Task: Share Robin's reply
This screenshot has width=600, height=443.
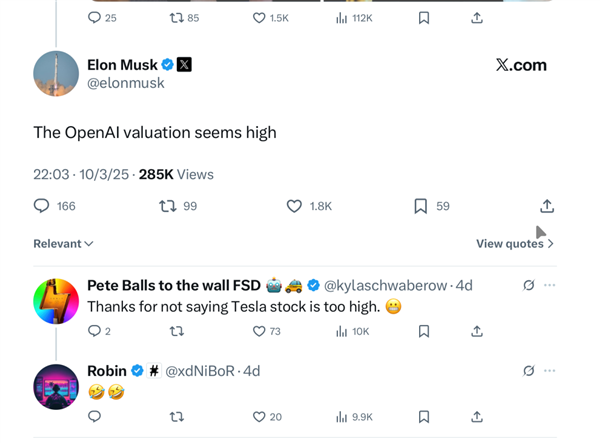Action: 477,416
